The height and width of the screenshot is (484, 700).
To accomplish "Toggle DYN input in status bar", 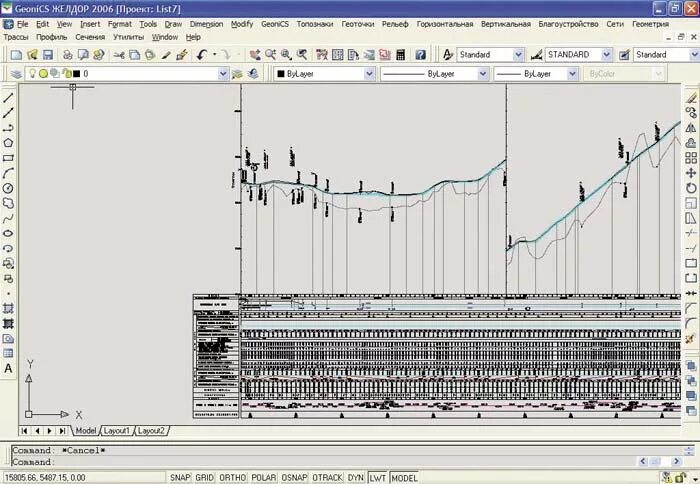I will 355,477.
